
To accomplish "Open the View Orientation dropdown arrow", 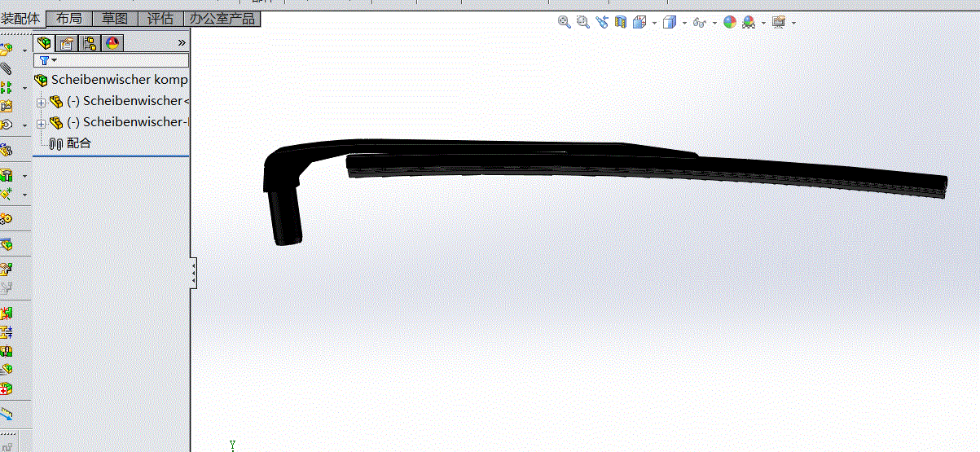I will coord(654,23).
